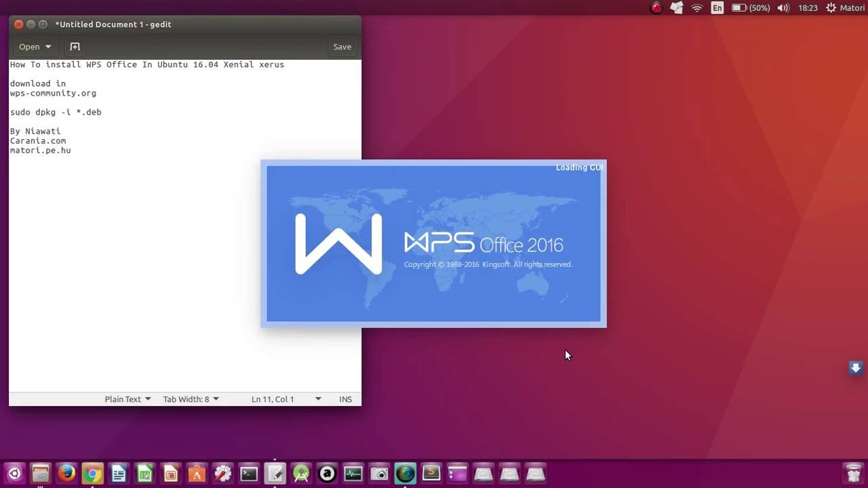Open the Plain Text language dropdown
The width and height of the screenshot is (868, 488).
(x=127, y=399)
